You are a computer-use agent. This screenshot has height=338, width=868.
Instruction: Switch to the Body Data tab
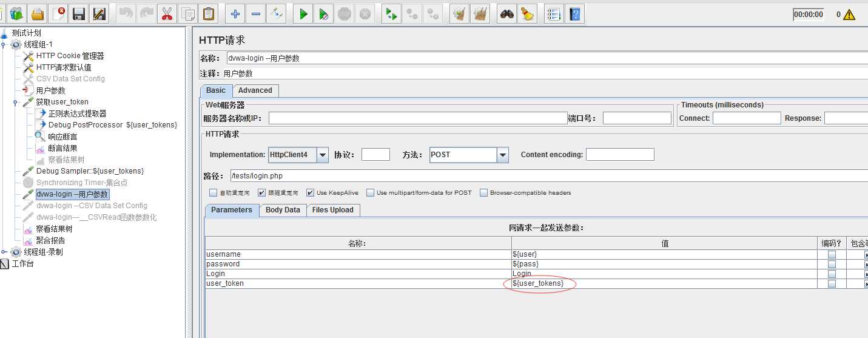pyautogui.click(x=283, y=210)
